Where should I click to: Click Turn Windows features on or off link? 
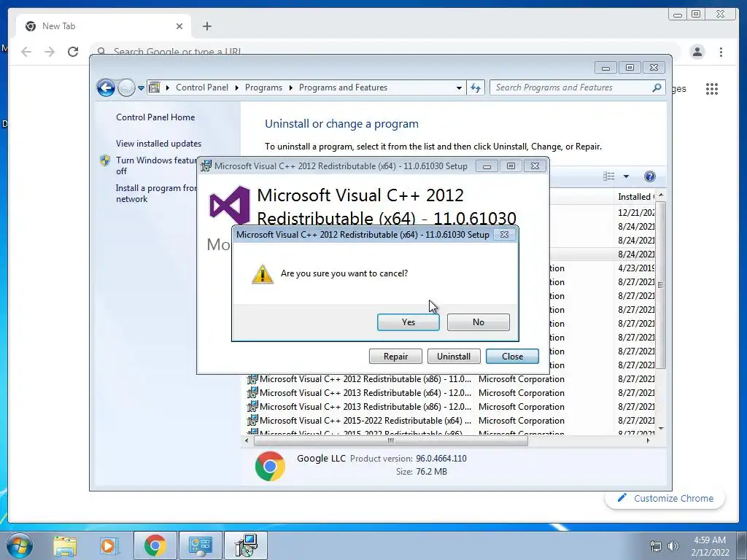click(156, 166)
